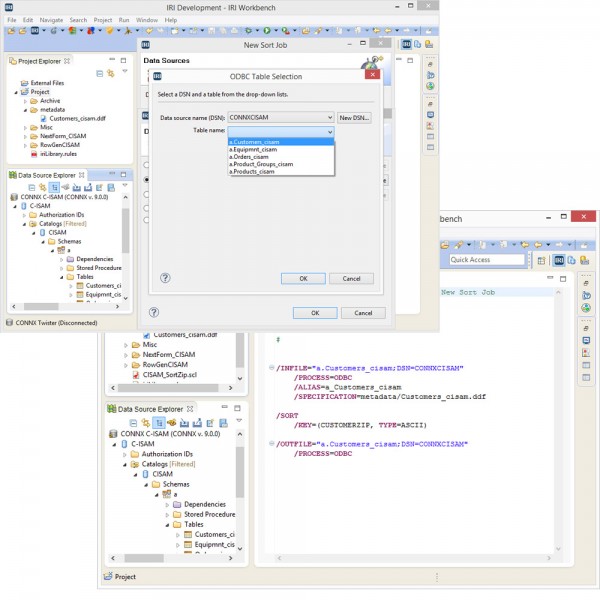
Task: Expand NextForm_CISAM folder in lower window
Action: pyautogui.click(x=126, y=355)
